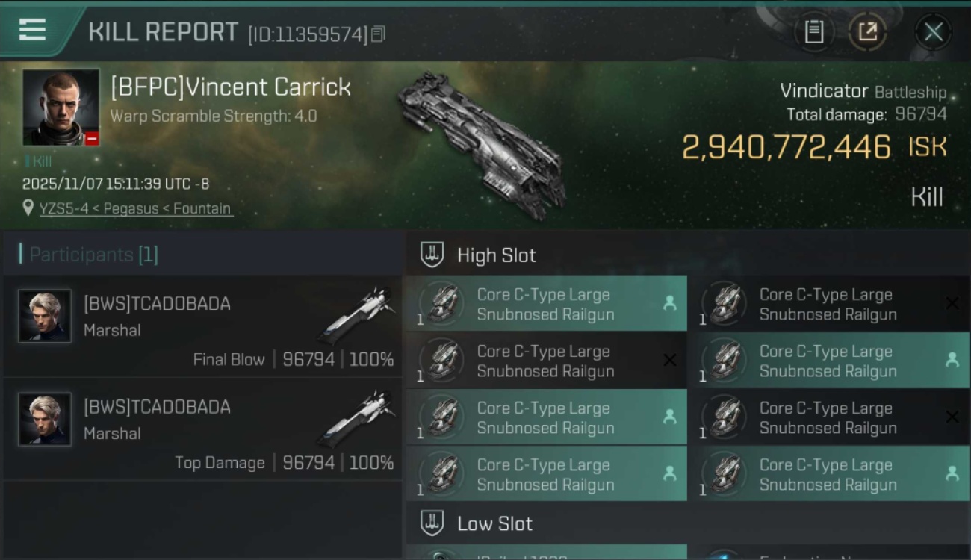Screen dimensions: 971x560
Task: Click the 2,940,772,446 ISK value
Action: (786, 147)
